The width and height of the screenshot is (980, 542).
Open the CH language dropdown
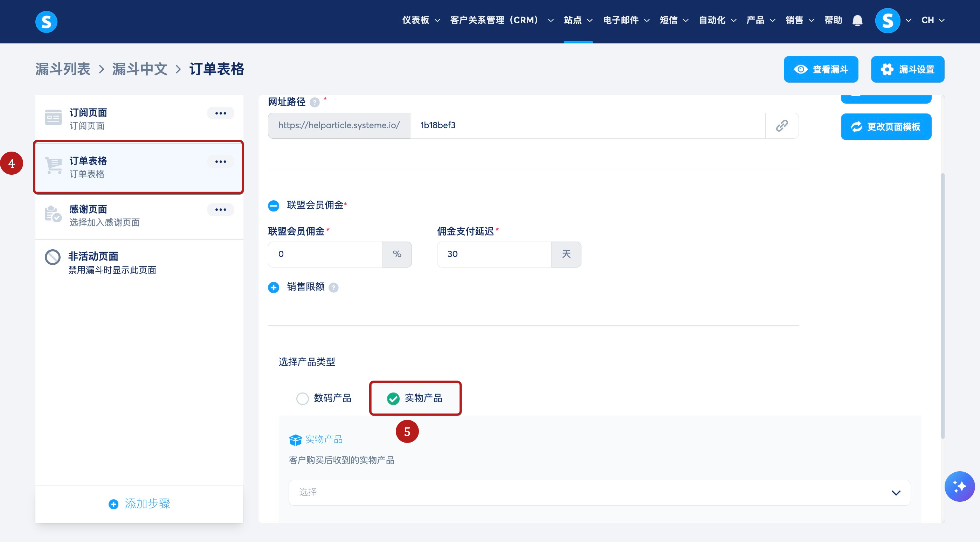[x=932, y=20]
